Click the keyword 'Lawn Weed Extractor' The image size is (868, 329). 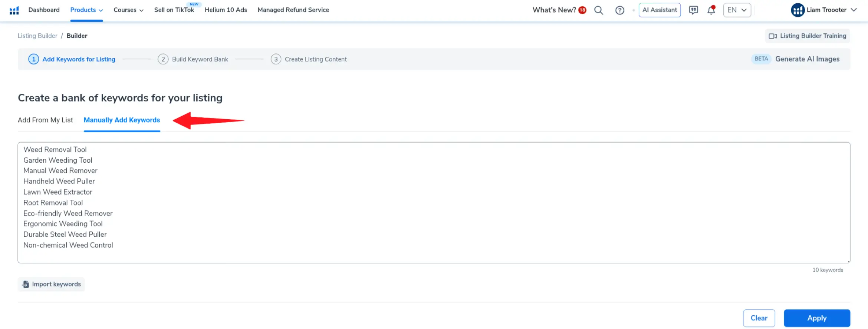[x=58, y=192]
